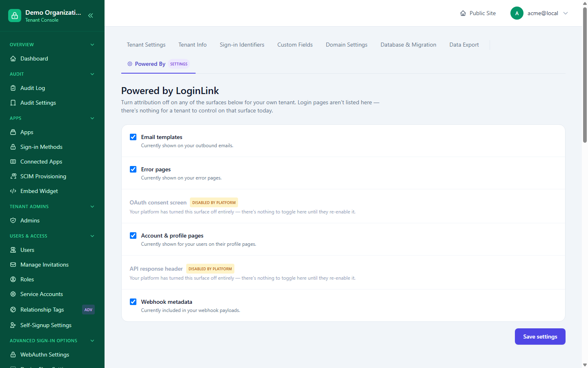Open the Tenant Info tab
The height and width of the screenshot is (368, 588).
[x=193, y=45]
